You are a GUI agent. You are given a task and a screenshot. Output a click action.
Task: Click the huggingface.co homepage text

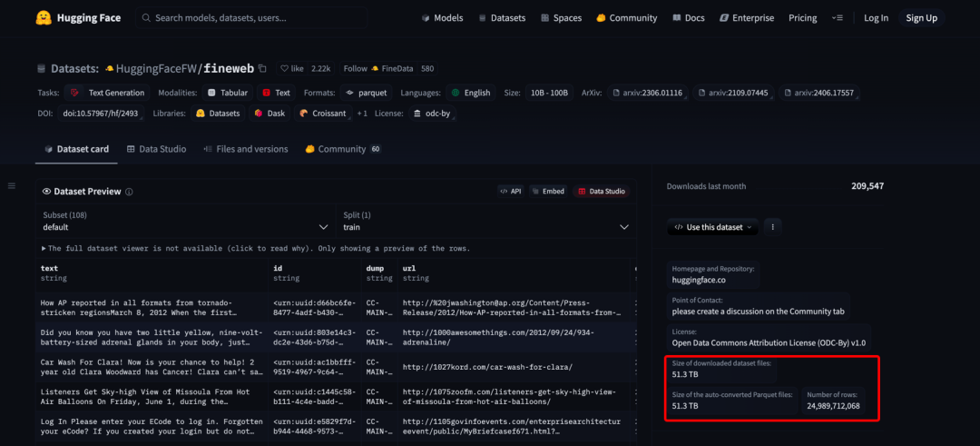click(x=698, y=280)
